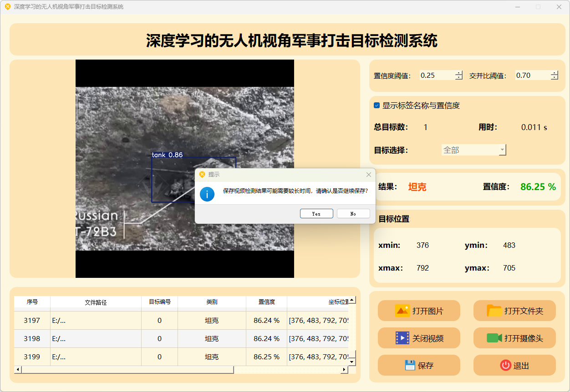Screen dimensions: 570x392
Task: Click the 置信度 column header in the table
Action: [x=266, y=302]
